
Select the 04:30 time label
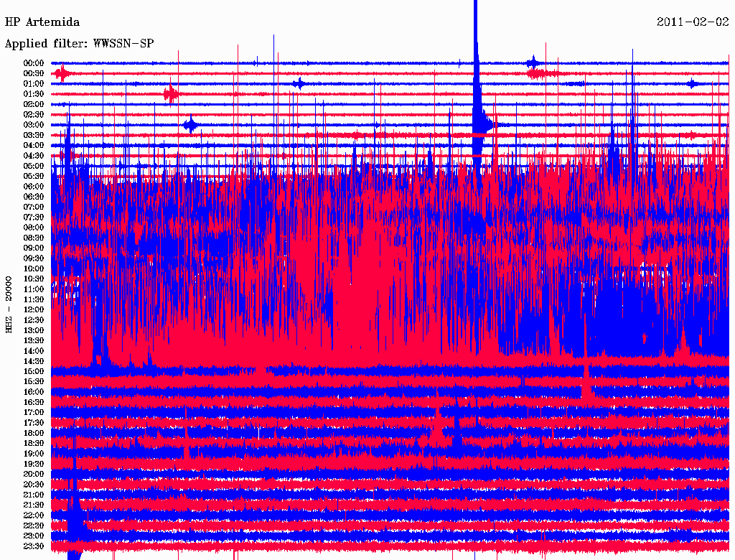tap(34, 156)
